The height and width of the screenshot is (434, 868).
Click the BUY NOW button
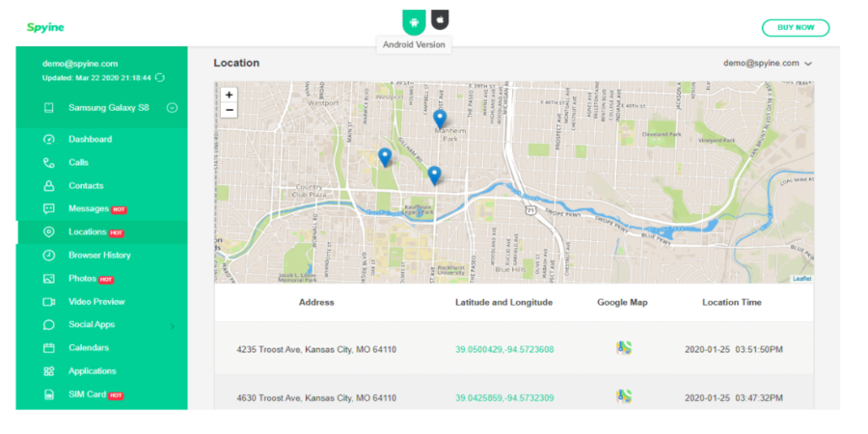pos(796,28)
